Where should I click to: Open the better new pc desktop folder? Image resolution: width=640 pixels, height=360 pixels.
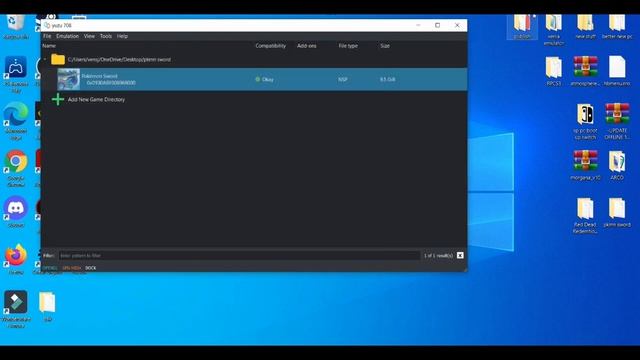click(x=617, y=27)
